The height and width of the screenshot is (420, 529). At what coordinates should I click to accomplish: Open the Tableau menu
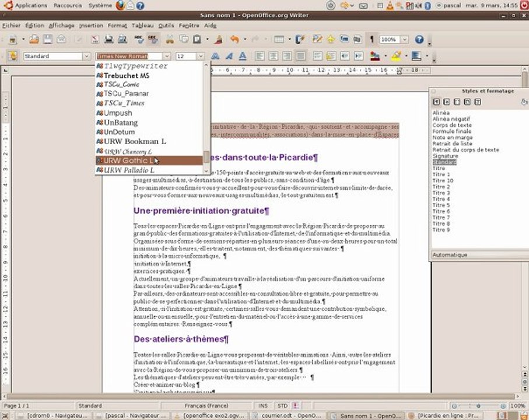tap(143, 25)
